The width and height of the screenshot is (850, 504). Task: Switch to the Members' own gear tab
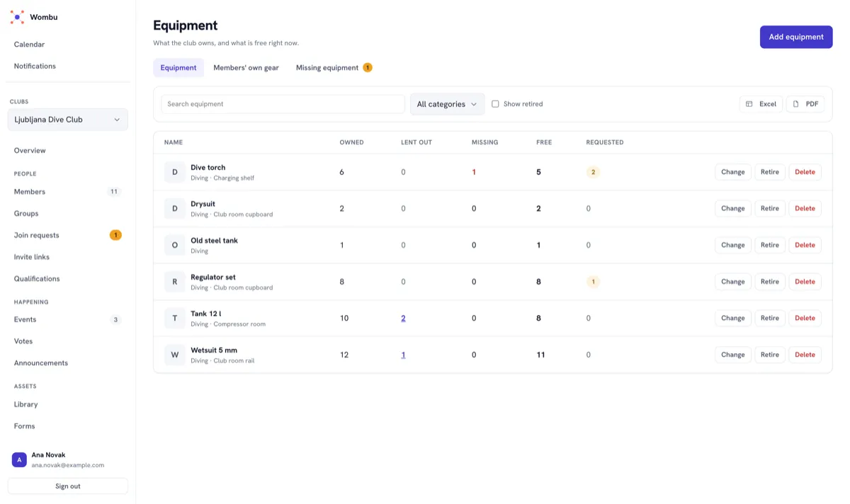pyautogui.click(x=246, y=68)
